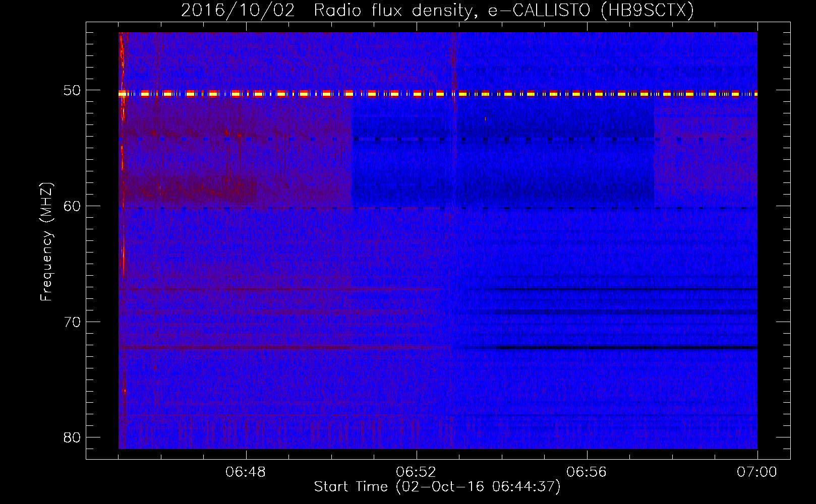Screen dimensions: 816x504
Task: Click the 06:48 time tick label
Action: click(x=246, y=472)
